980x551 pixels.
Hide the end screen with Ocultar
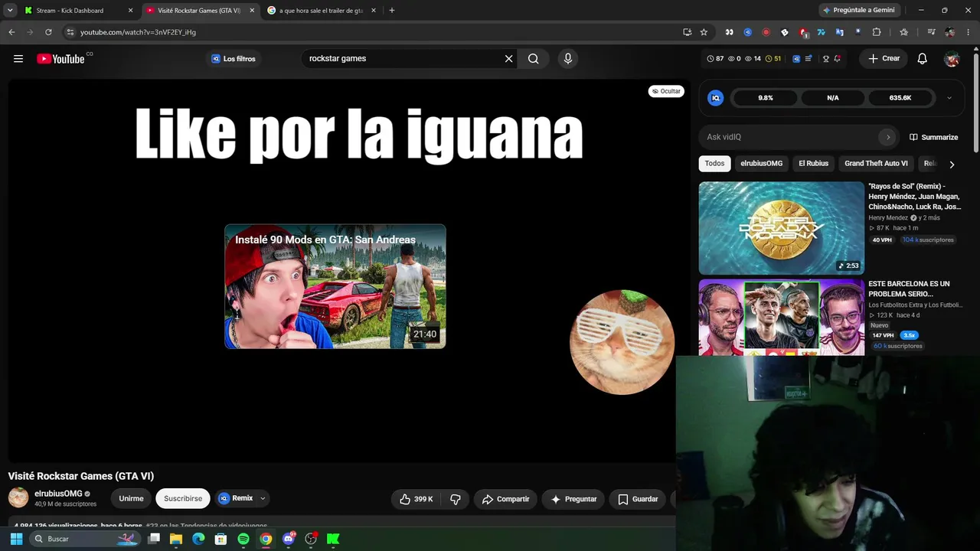(x=666, y=91)
